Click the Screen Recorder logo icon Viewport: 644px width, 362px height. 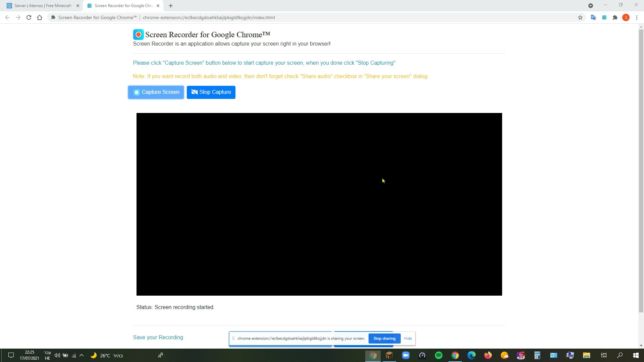[x=138, y=35]
